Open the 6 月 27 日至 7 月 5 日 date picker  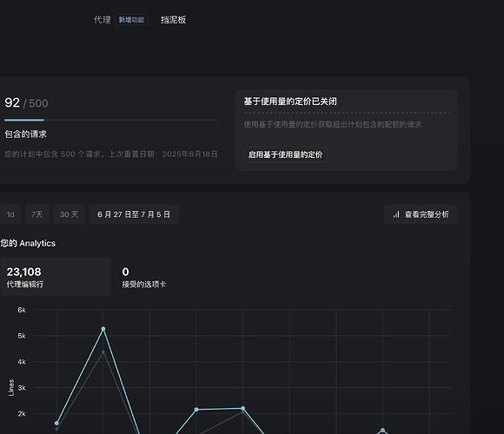[134, 214]
